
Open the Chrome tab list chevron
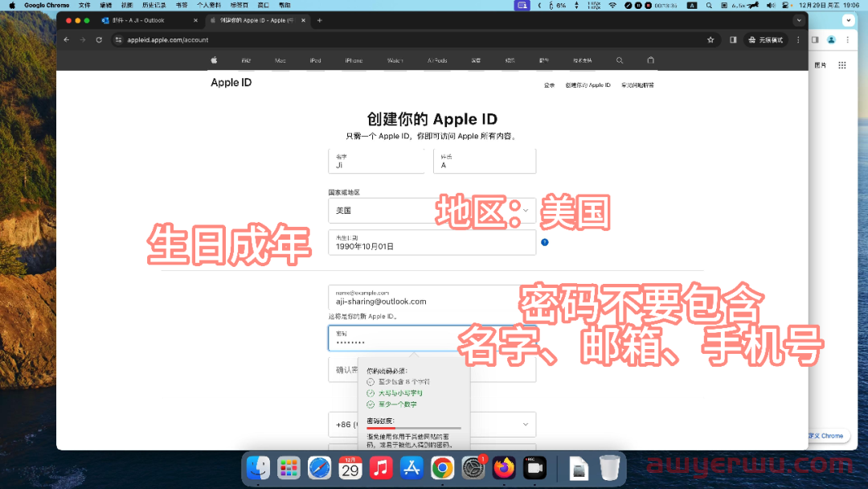tap(799, 20)
